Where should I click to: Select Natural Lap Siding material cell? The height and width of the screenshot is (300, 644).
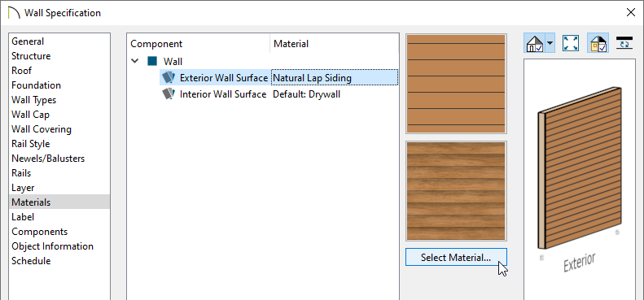(335, 77)
